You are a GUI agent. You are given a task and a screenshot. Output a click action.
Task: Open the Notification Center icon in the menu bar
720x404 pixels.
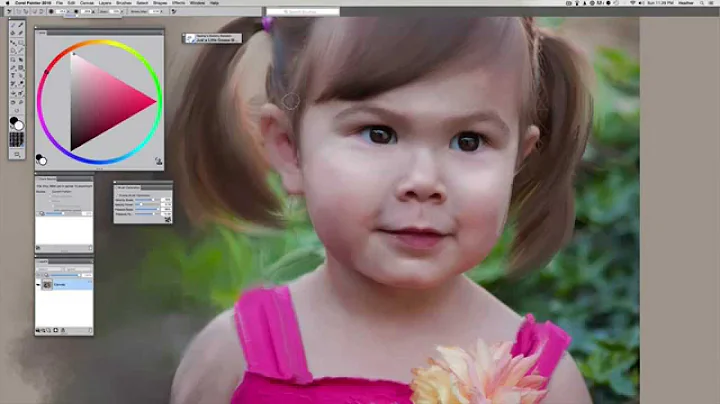pyautogui.click(x=711, y=3)
